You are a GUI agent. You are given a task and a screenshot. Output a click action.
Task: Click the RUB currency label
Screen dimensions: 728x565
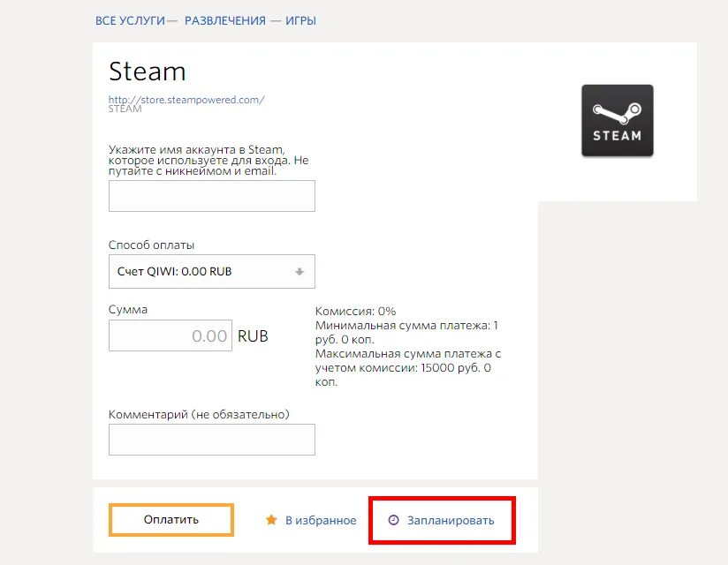click(x=253, y=335)
